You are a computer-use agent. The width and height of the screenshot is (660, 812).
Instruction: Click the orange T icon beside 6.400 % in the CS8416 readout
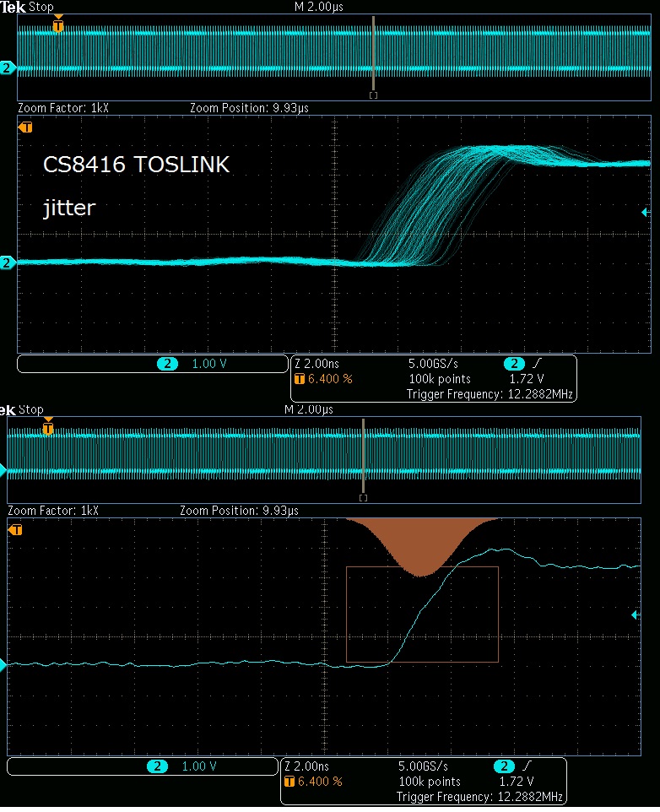click(x=300, y=378)
